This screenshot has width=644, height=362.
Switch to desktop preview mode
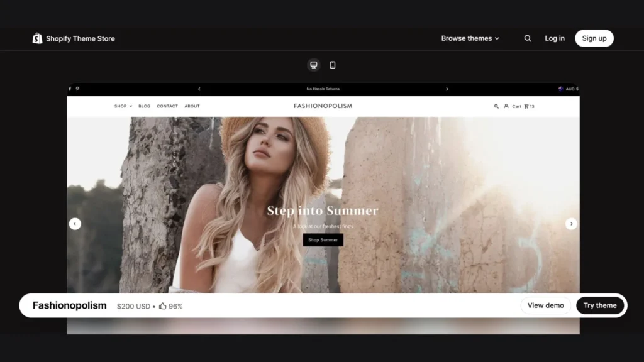click(x=314, y=65)
